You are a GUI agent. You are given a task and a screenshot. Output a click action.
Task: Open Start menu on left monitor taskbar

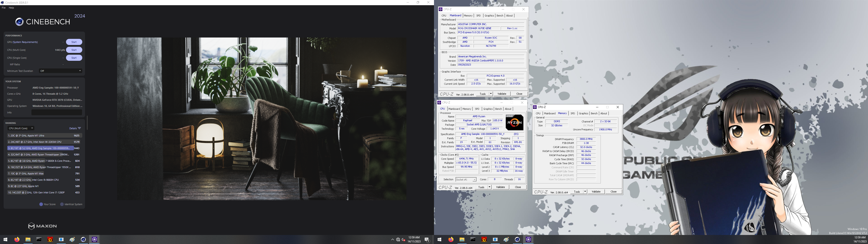(x=5, y=240)
